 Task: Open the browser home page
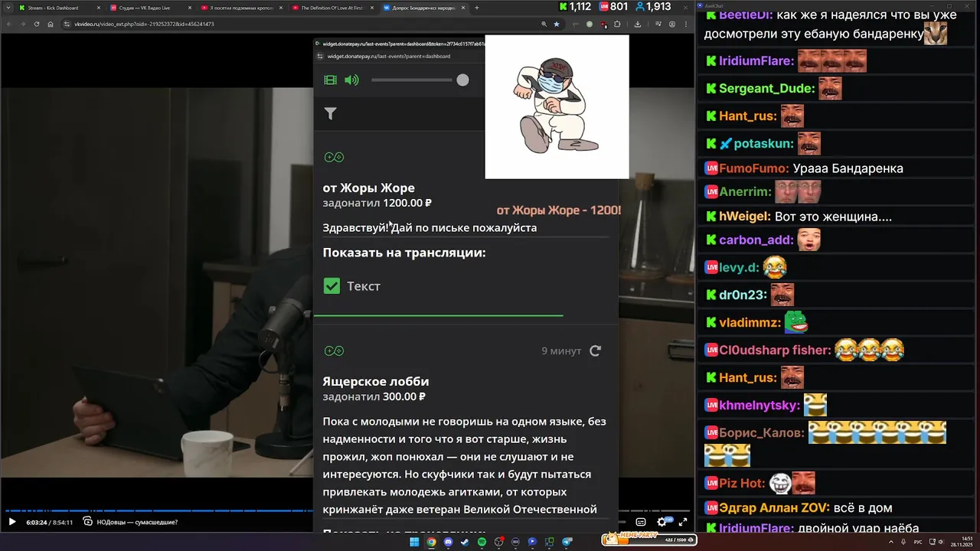51,24
